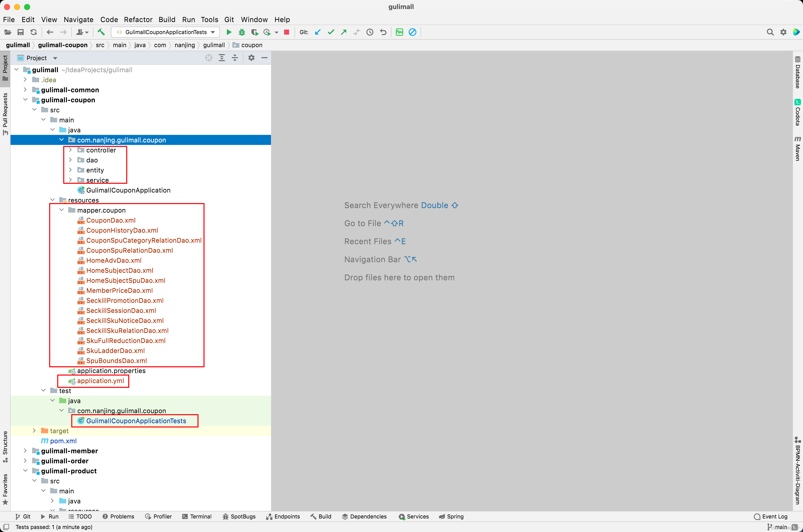Viewport: 803px width, 532px height.
Task: Toggle the Structure tool window
Action: point(5,446)
